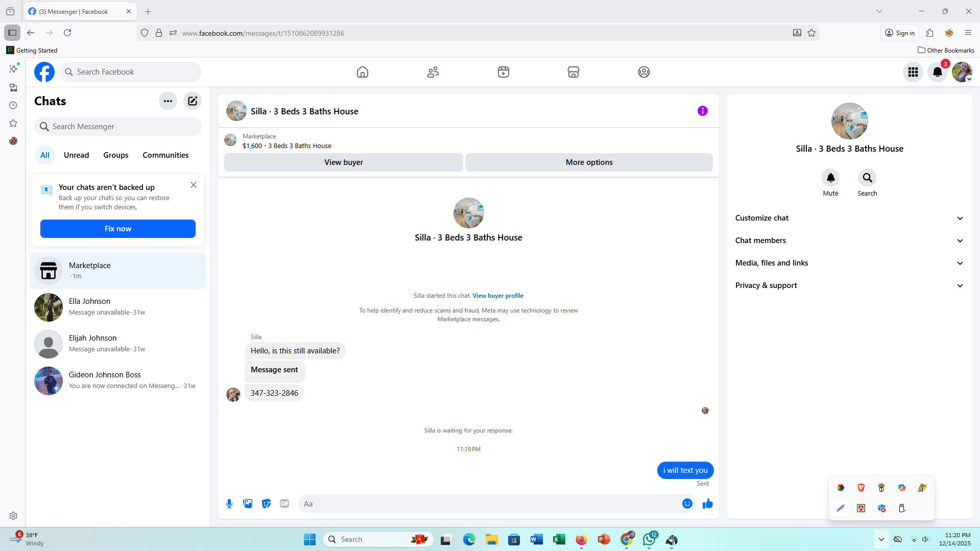Select the Groups chats tab

116,155
